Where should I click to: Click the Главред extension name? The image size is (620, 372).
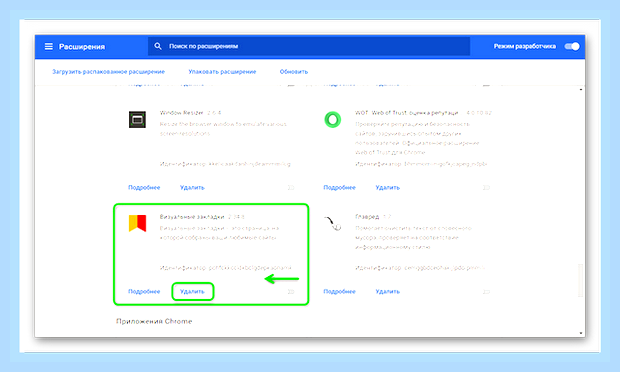click(367, 217)
